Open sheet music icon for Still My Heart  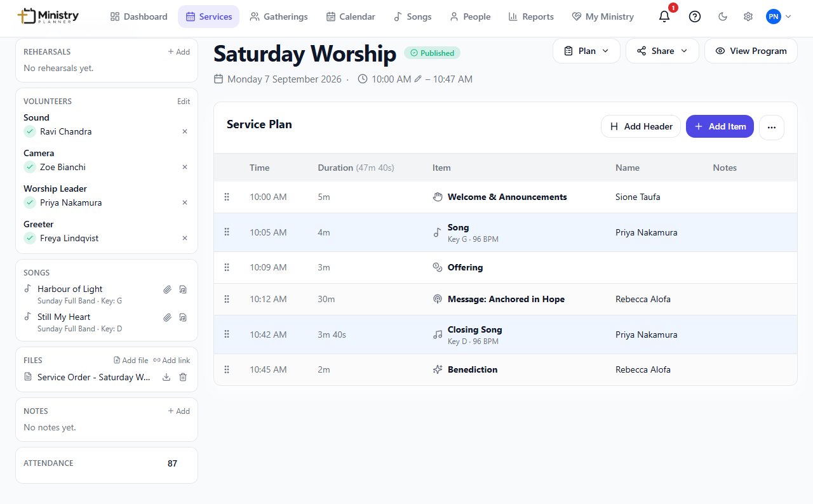click(x=183, y=317)
